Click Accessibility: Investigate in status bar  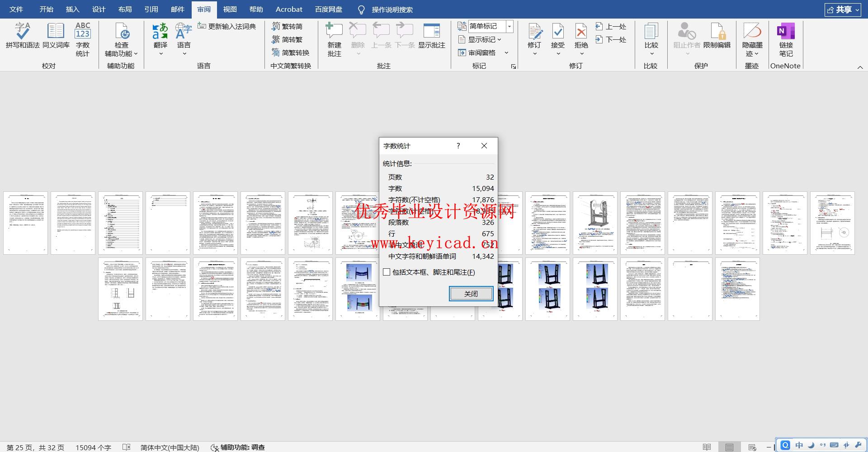(x=238, y=447)
